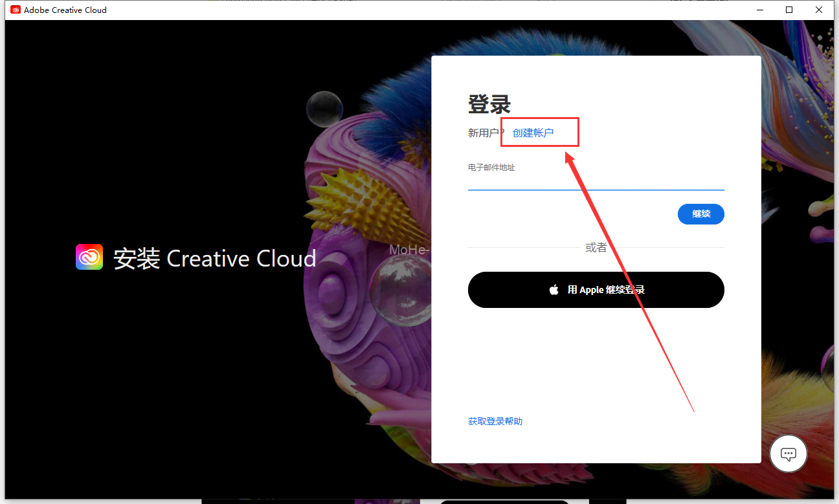Open the chat support bubble

pos(788,454)
